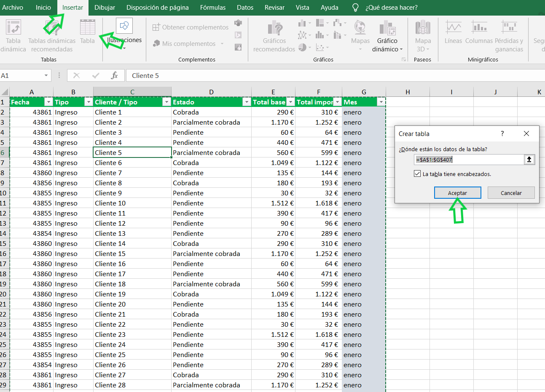Click the Aceptar button
This screenshot has height=392, width=545.
[x=457, y=193]
